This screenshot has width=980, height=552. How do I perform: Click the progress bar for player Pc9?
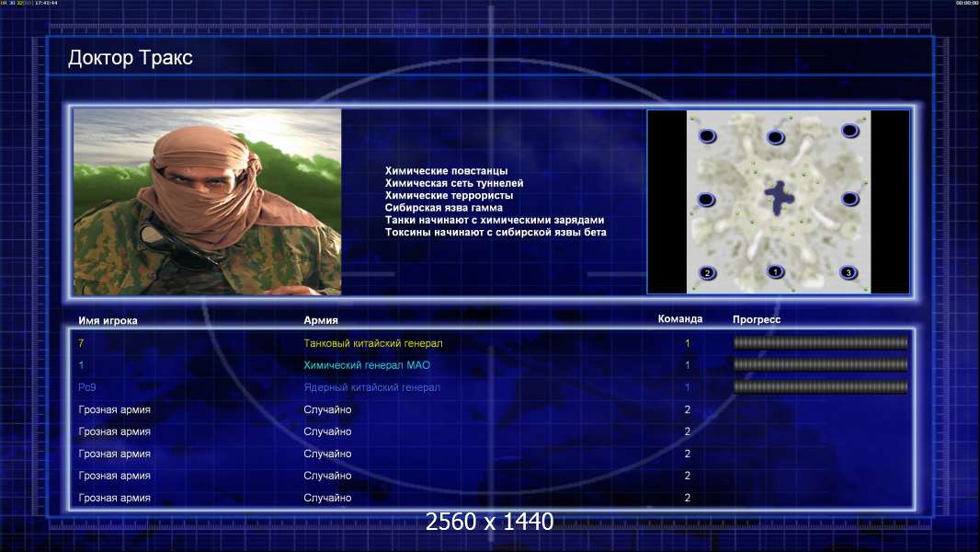820,387
